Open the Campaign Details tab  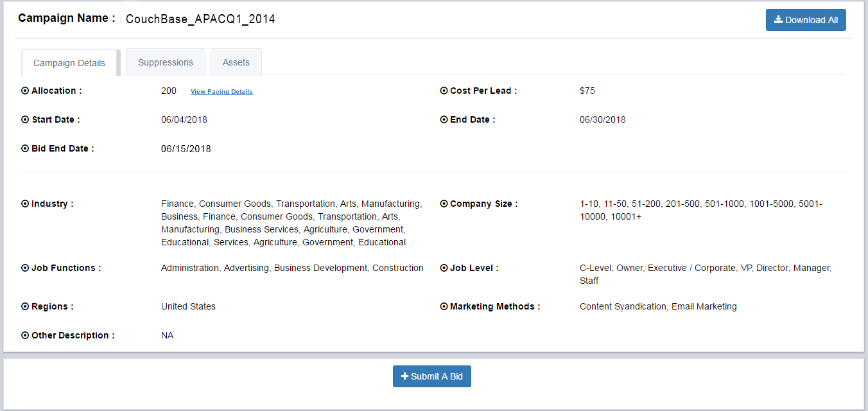coord(69,63)
